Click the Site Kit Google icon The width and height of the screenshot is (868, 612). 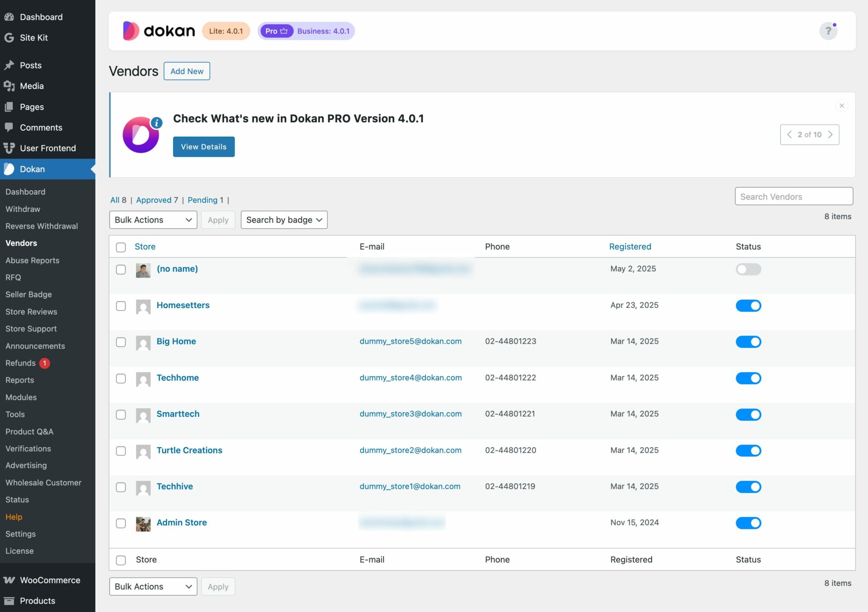(9, 38)
